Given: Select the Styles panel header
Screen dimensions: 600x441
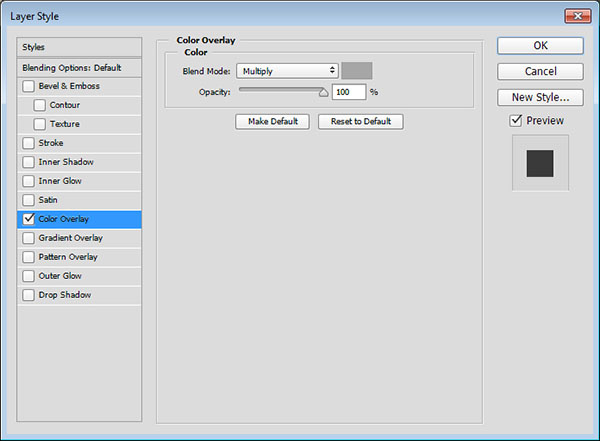Looking at the screenshot, I should [x=79, y=47].
